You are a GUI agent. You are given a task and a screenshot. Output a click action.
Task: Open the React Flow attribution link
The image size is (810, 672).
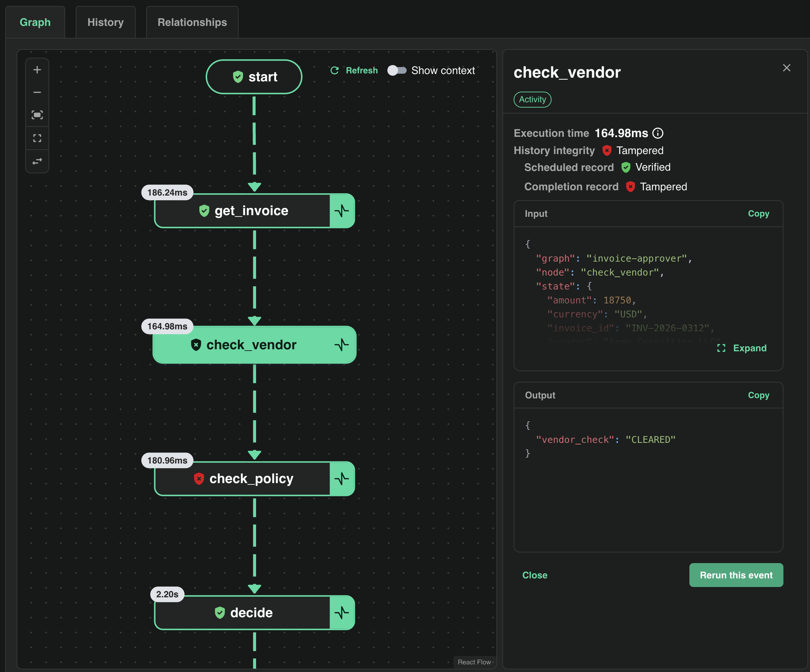click(x=474, y=662)
